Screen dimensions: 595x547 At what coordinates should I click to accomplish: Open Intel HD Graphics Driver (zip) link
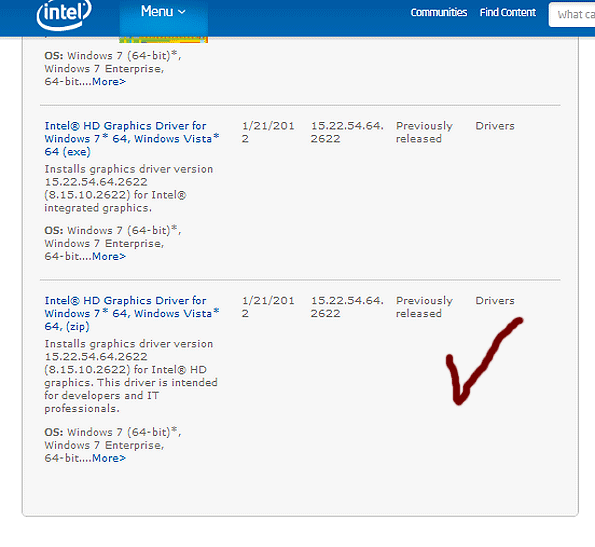tap(132, 313)
